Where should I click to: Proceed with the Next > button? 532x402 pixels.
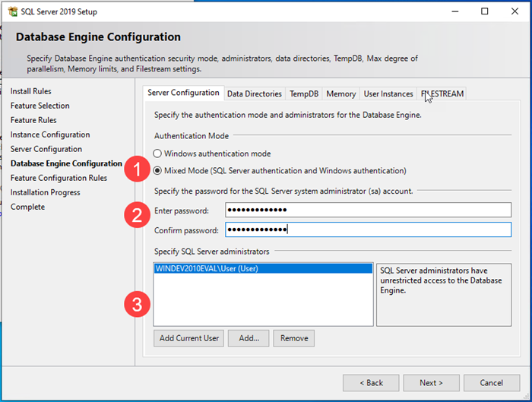(431, 383)
